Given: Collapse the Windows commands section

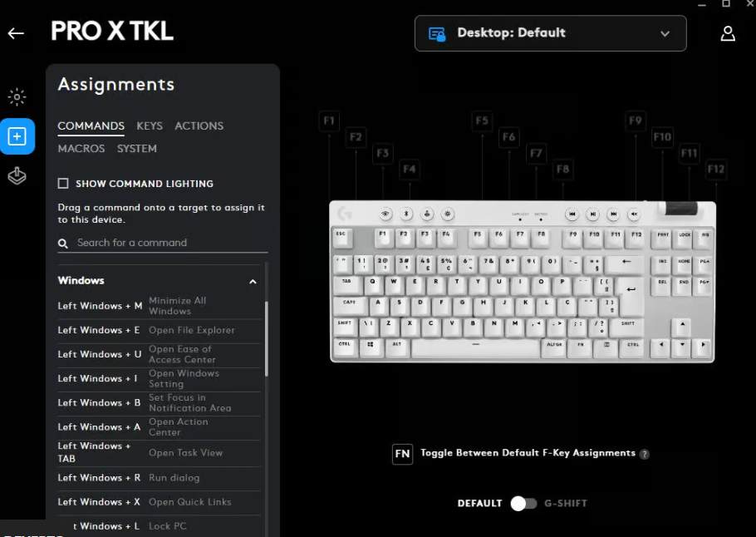Looking at the screenshot, I should click(253, 281).
